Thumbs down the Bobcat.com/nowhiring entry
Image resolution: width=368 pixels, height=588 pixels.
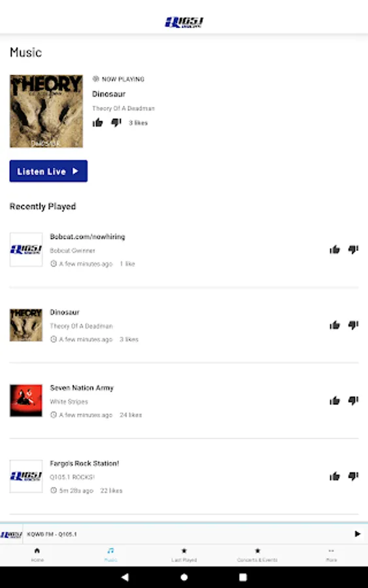354,250
